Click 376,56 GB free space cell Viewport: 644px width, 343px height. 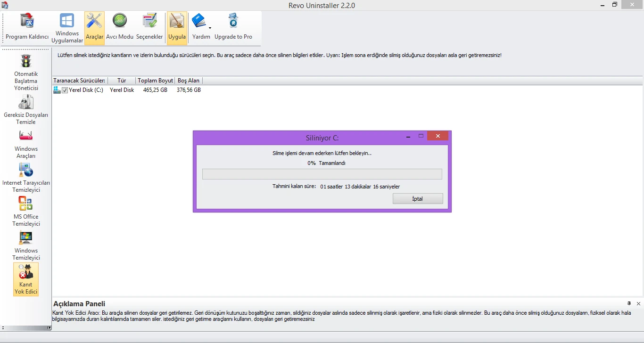point(189,90)
